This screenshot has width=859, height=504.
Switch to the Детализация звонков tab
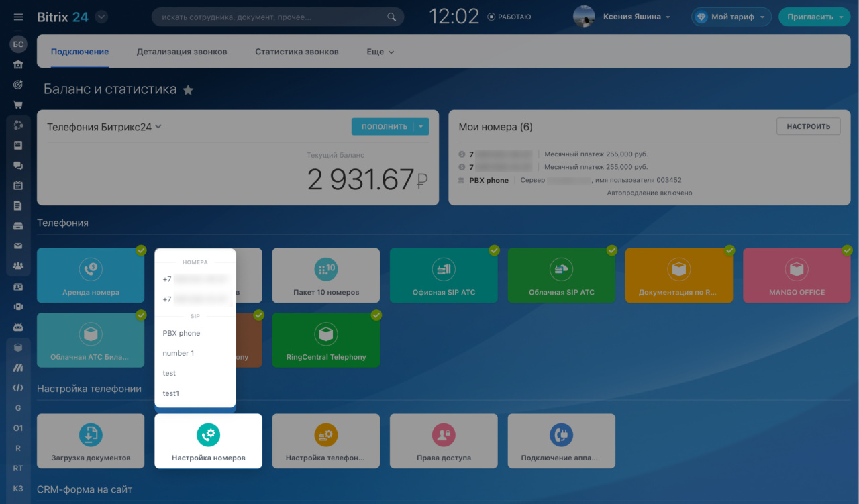click(182, 52)
